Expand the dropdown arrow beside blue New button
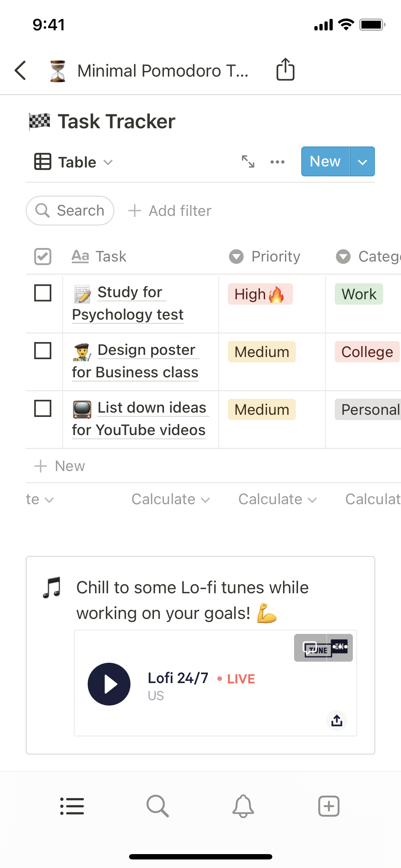The width and height of the screenshot is (401, 868). pos(363,162)
